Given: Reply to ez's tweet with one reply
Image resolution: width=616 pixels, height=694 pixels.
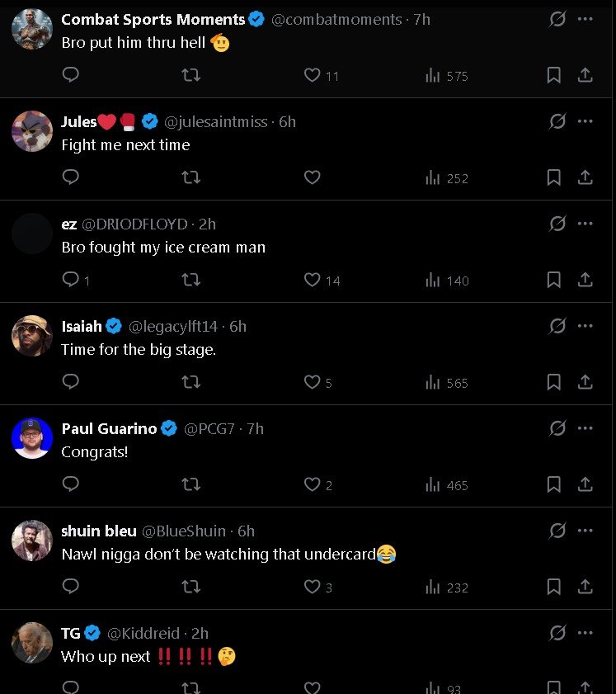Looking at the screenshot, I should [x=72, y=280].
